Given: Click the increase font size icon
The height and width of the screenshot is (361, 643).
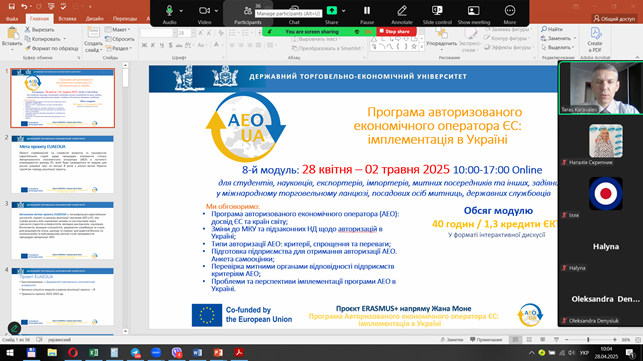Looking at the screenshot, I should [201, 33].
